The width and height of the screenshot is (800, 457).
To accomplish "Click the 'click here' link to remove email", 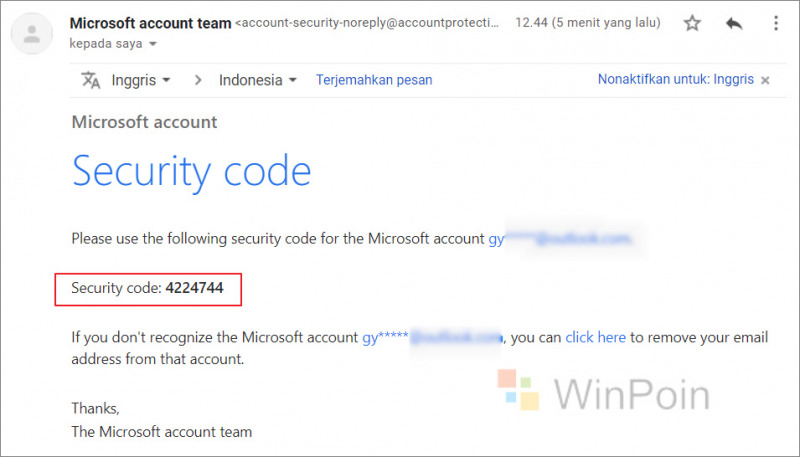I will coord(595,337).
